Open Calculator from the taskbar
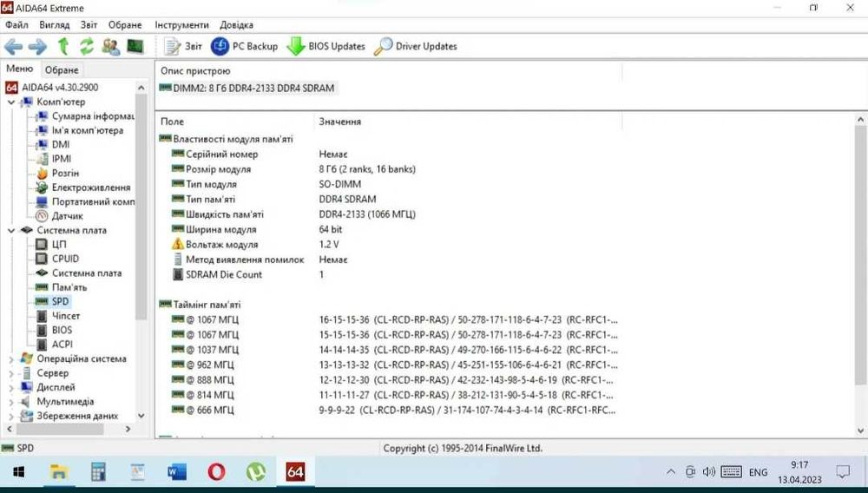868x493 pixels. tap(98, 472)
